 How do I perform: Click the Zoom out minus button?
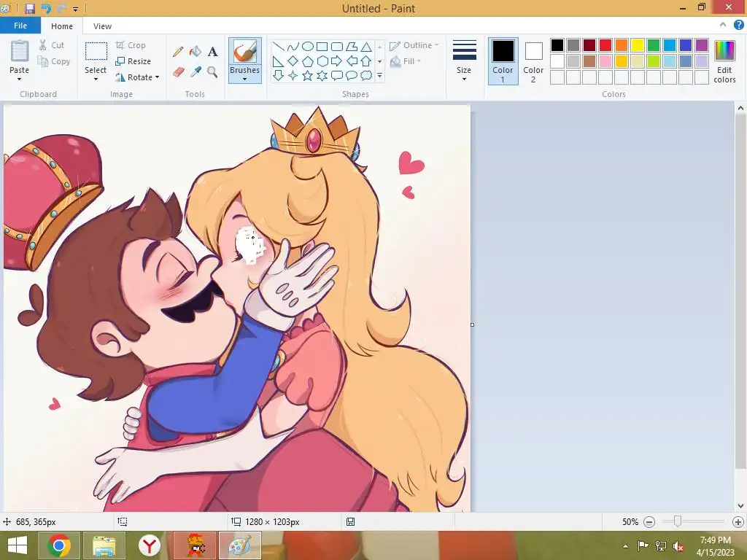[x=649, y=522]
